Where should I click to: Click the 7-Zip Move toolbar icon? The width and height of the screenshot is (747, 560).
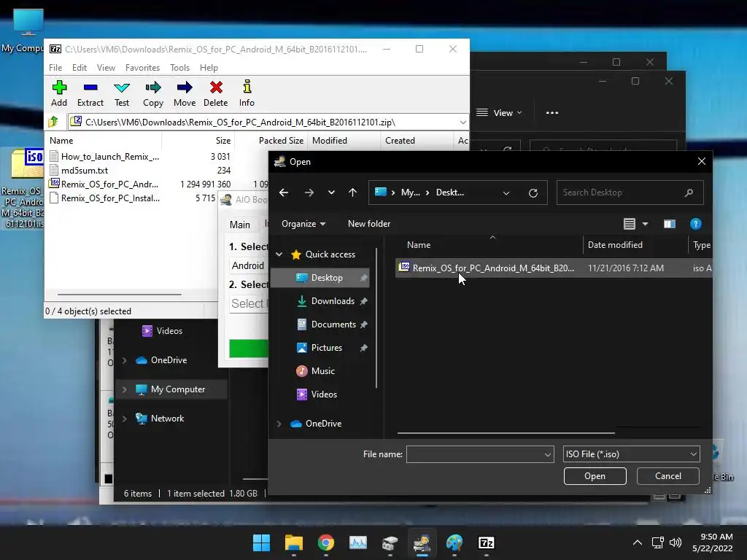[x=185, y=87]
